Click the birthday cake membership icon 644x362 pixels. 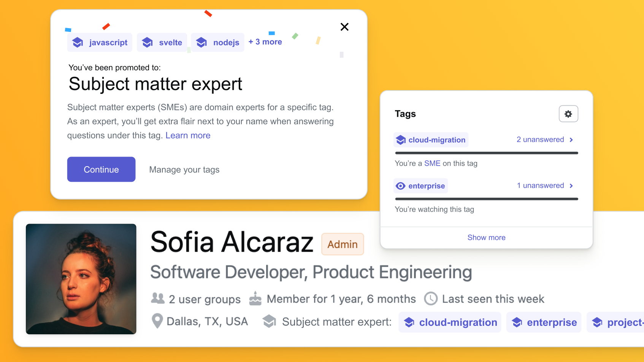coord(255,298)
